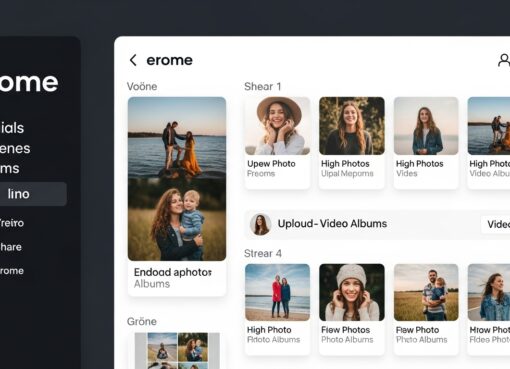The width and height of the screenshot is (510, 369).
Task: Click the Uploud-Video Albums heading
Action: 332,224
